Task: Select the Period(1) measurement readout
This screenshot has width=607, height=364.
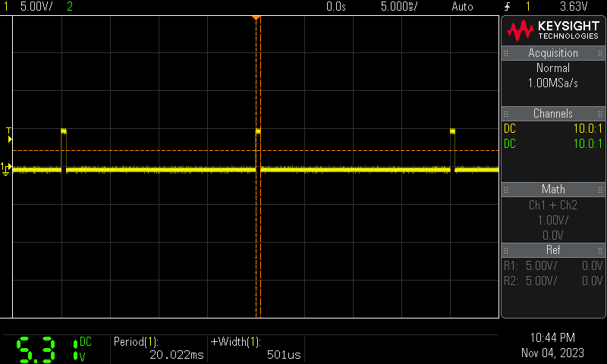Action: click(x=159, y=348)
